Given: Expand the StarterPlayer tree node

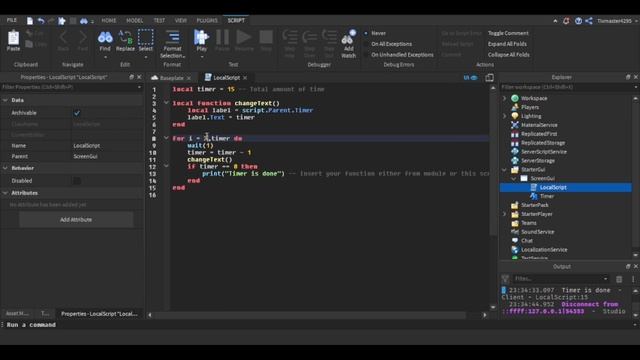Looking at the screenshot, I should click(x=504, y=214).
